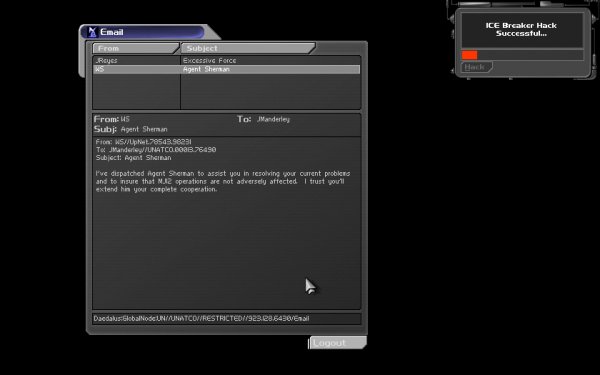Click the red ICE Breaker progress bar

click(x=470, y=55)
